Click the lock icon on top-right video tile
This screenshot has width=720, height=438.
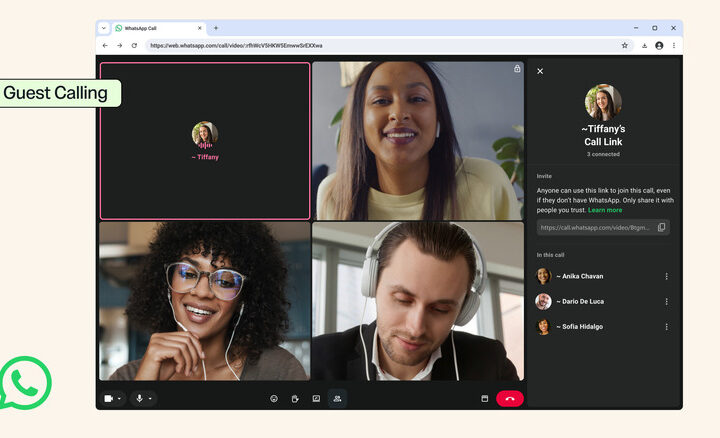(x=517, y=68)
